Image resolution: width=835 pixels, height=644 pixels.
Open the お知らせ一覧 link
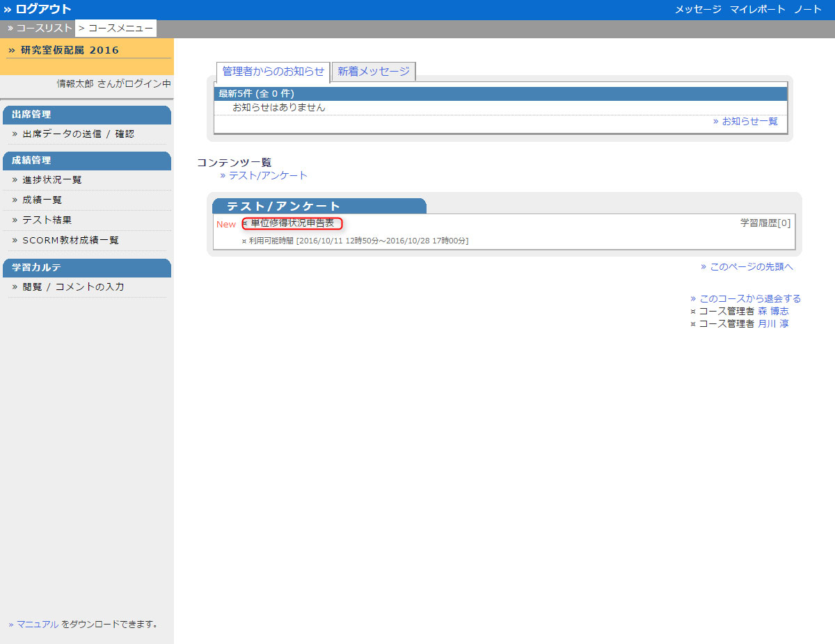[749, 121]
